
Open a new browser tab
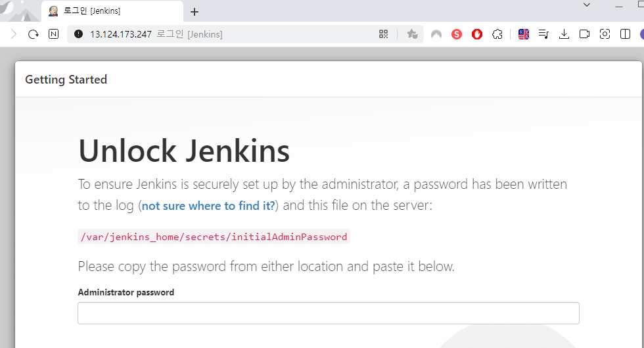(195, 12)
